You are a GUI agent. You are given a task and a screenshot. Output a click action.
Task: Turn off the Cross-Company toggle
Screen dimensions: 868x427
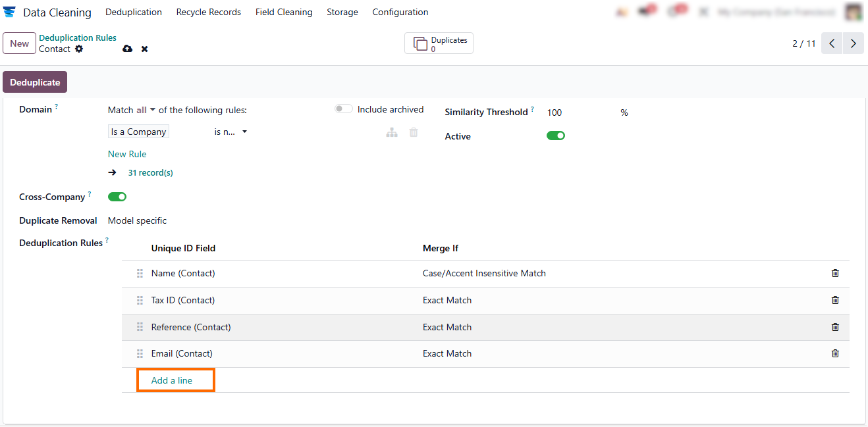point(117,197)
